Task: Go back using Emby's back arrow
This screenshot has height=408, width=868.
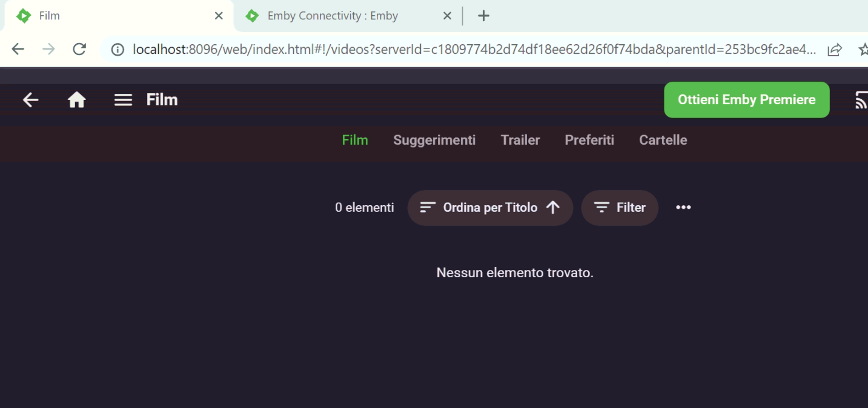Action: point(30,100)
